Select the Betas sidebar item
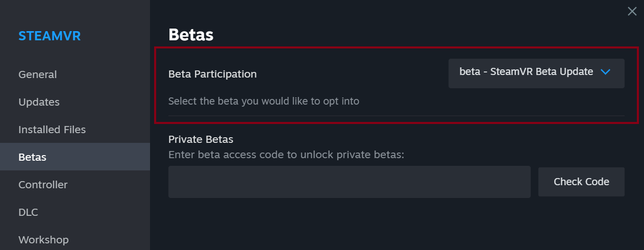Screen dimensions: 644x250 point(33,157)
